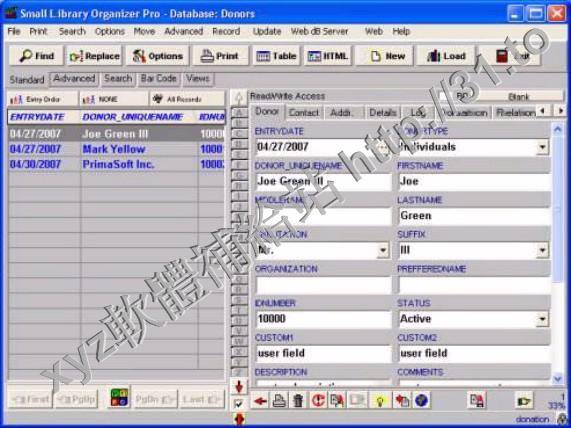571x428 pixels.
Task: Open the color grid icon between page buttons
Action: point(119,398)
